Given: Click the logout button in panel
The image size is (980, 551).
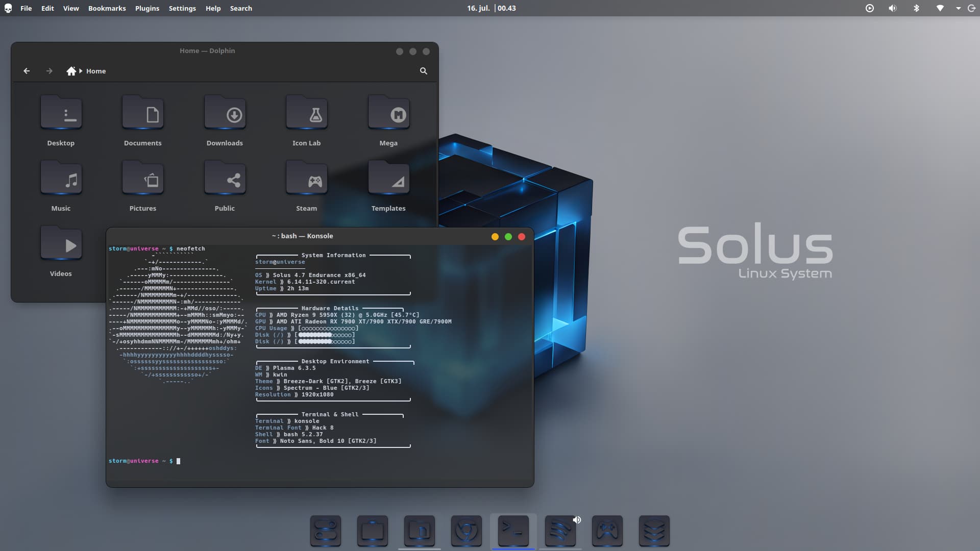Looking at the screenshot, I should point(971,8).
